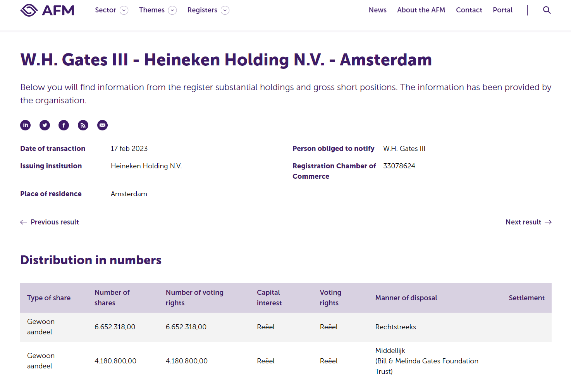The height and width of the screenshot is (392, 571).
Task: Go to Next result
Action: tap(523, 222)
